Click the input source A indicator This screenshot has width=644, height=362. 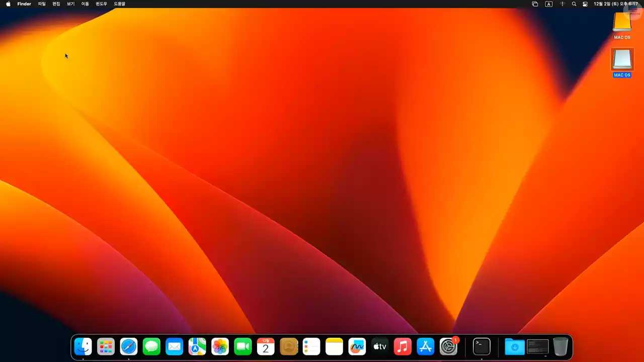pos(549,4)
